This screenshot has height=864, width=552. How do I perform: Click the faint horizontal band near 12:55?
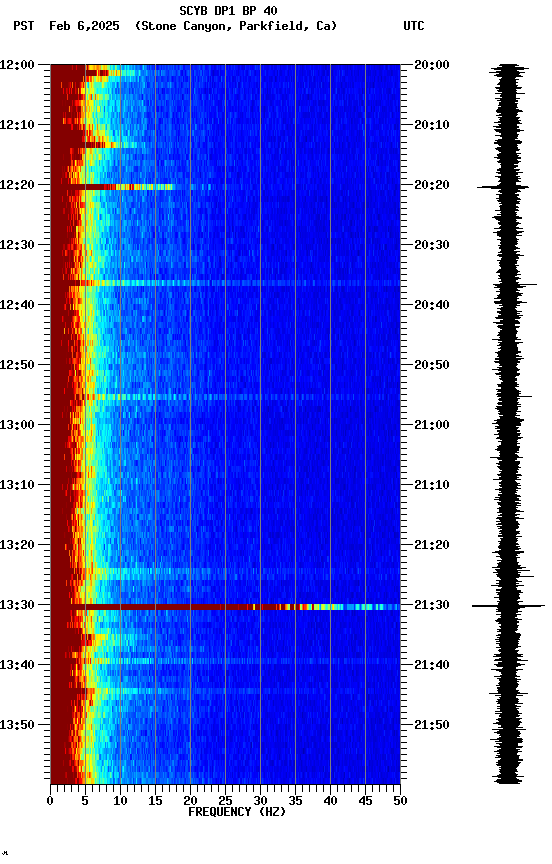click(237, 397)
